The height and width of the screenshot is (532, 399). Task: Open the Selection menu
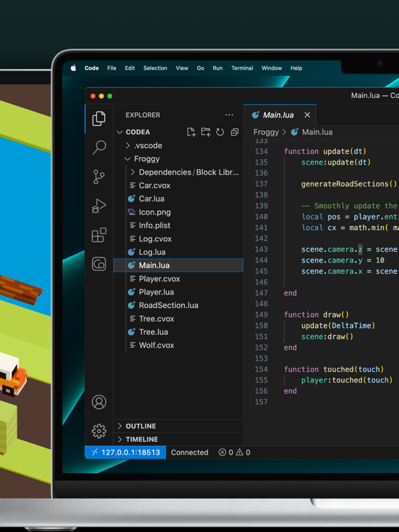click(155, 68)
